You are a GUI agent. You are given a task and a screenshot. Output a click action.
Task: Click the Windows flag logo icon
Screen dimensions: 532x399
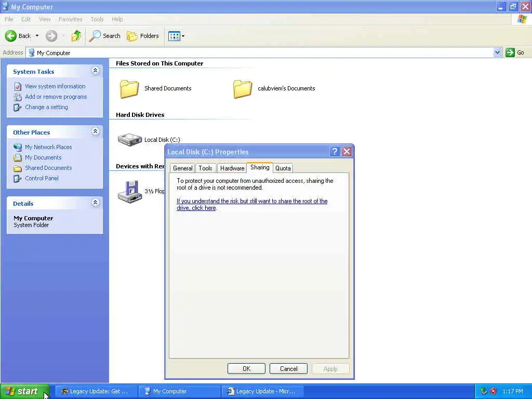(x=522, y=19)
